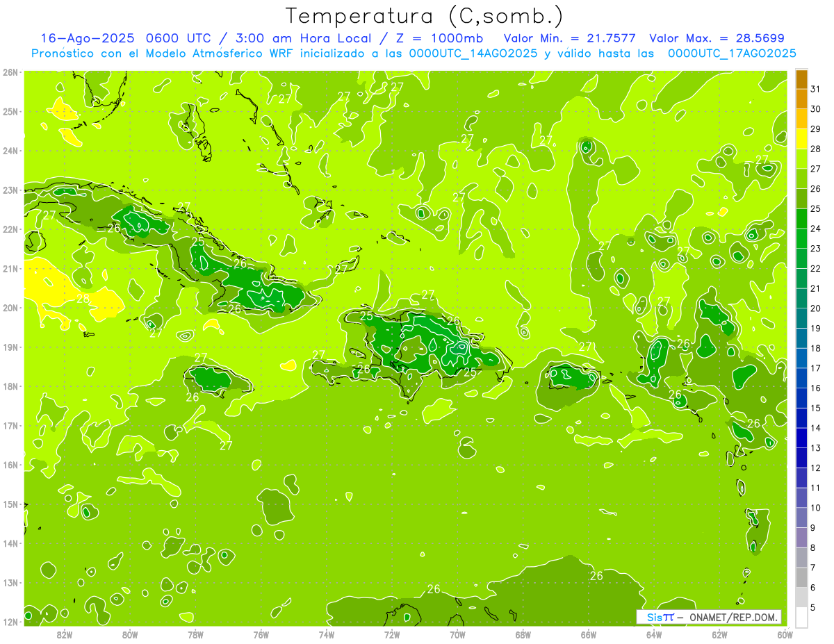
Task: Pick the yellow swatch between 28 and 29
Action: click(801, 139)
